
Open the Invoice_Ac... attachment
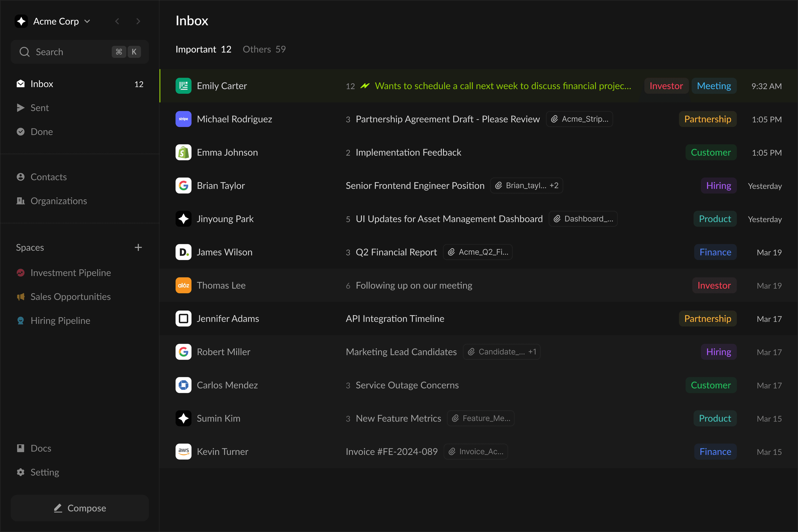476,452
